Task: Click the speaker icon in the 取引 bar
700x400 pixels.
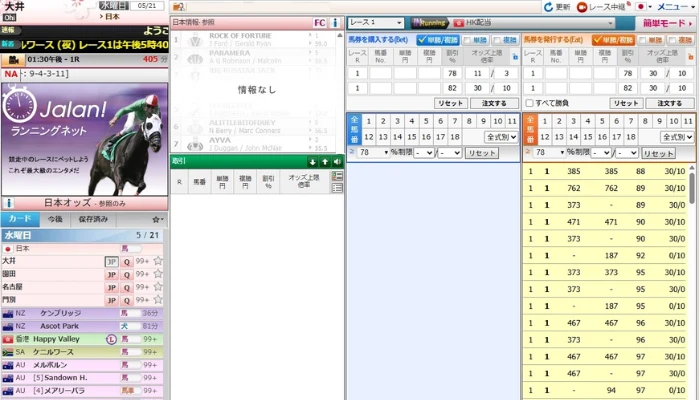Action: tap(337, 160)
